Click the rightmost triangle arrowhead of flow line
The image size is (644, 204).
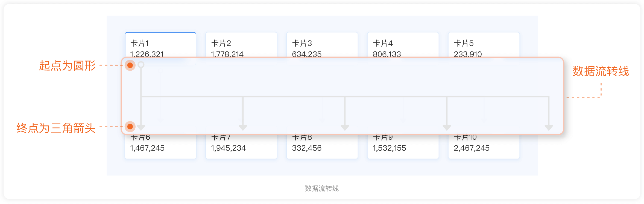(549, 128)
